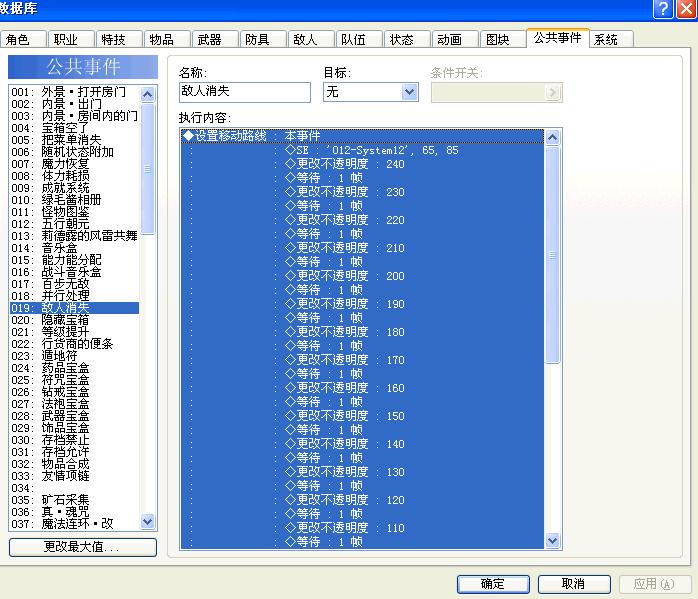
Task: Switch to the 武器 tab
Action: [x=215, y=40]
